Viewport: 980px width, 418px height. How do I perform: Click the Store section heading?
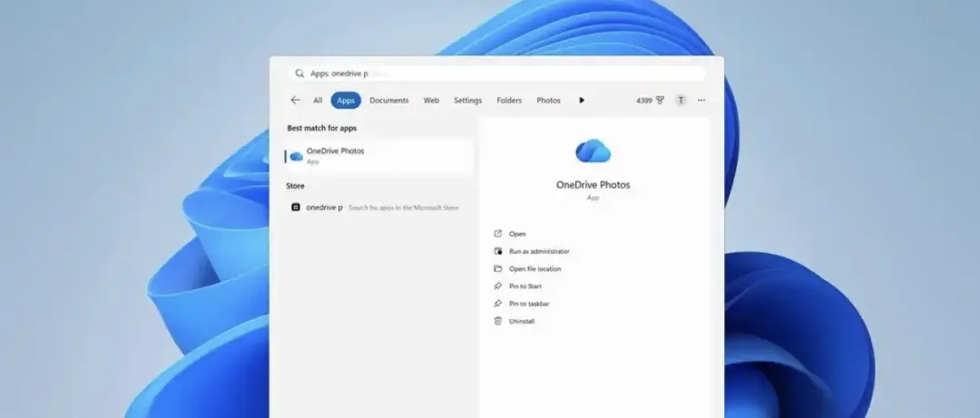[295, 186]
